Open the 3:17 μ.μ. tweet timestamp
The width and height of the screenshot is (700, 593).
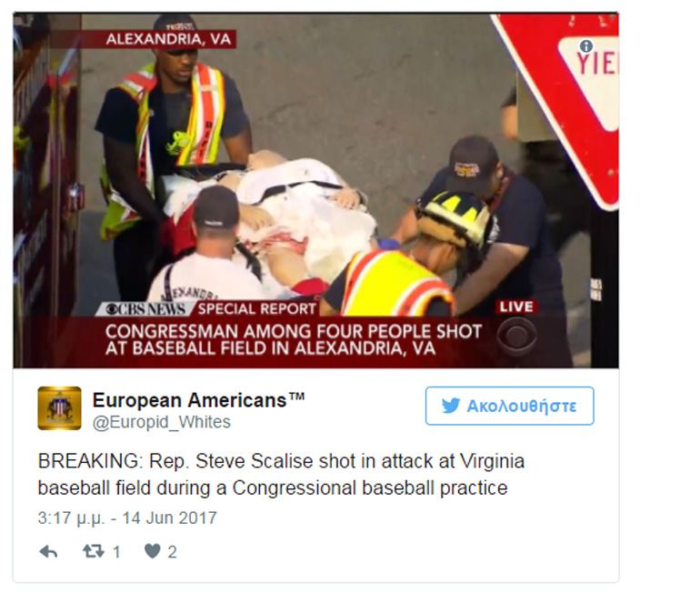click(x=72, y=518)
